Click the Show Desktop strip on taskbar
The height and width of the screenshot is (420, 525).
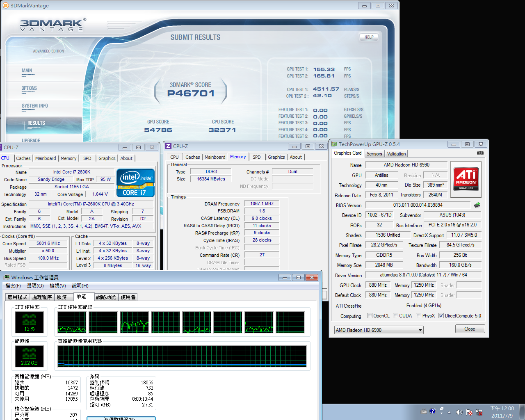(522, 412)
